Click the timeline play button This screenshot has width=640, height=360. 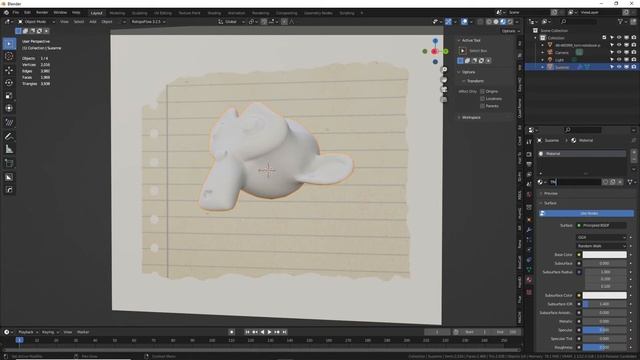(x=269, y=332)
